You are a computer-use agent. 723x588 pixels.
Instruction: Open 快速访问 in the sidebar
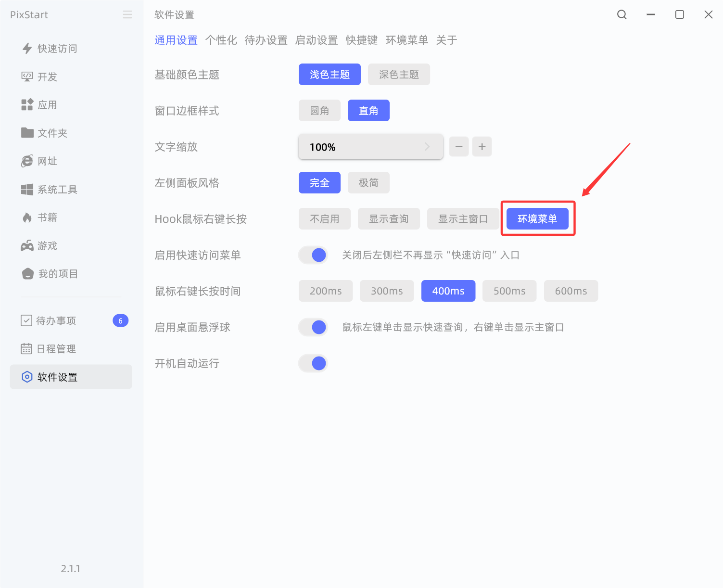[x=71, y=48]
